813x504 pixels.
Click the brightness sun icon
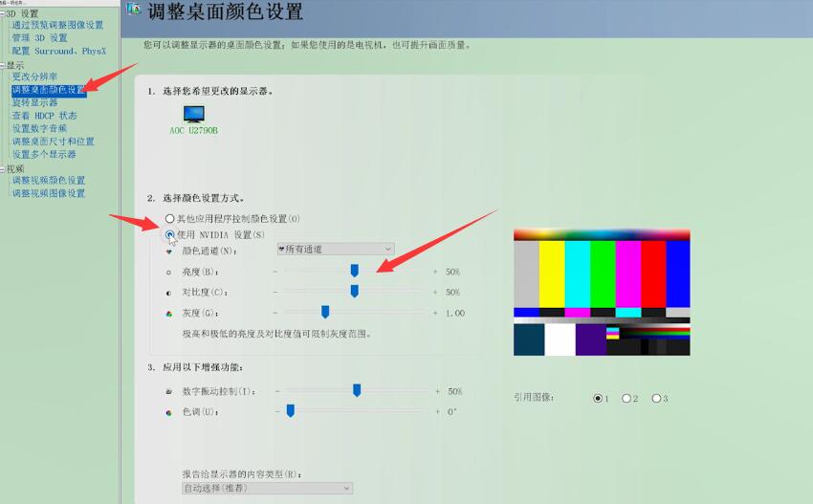pos(169,273)
